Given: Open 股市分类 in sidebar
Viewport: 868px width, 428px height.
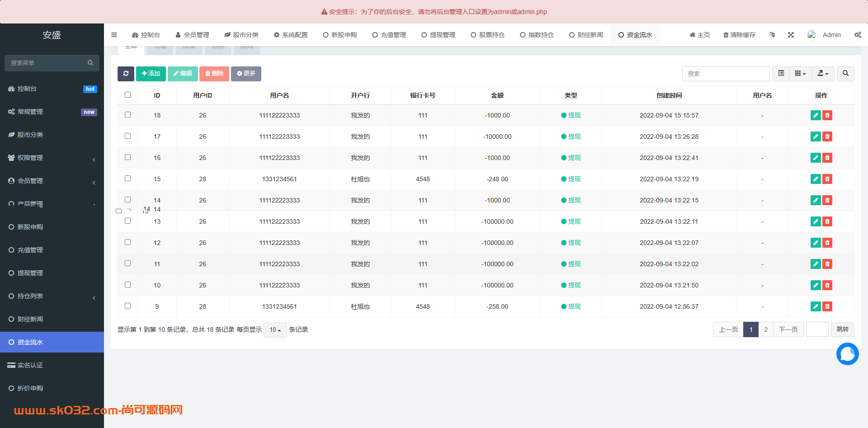Looking at the screenshot, I should coord(52,135).
